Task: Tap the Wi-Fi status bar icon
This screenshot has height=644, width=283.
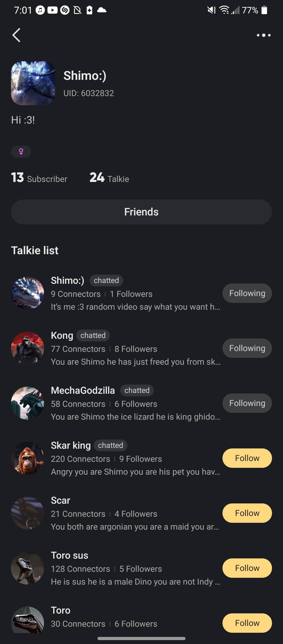Action: coord(224,10)
